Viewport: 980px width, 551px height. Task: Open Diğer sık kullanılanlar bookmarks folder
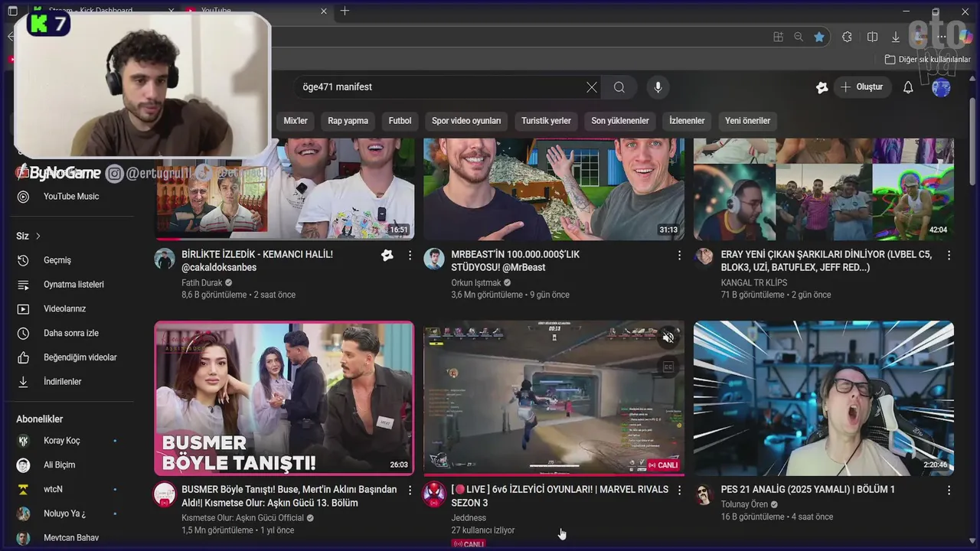pos(927,60)
